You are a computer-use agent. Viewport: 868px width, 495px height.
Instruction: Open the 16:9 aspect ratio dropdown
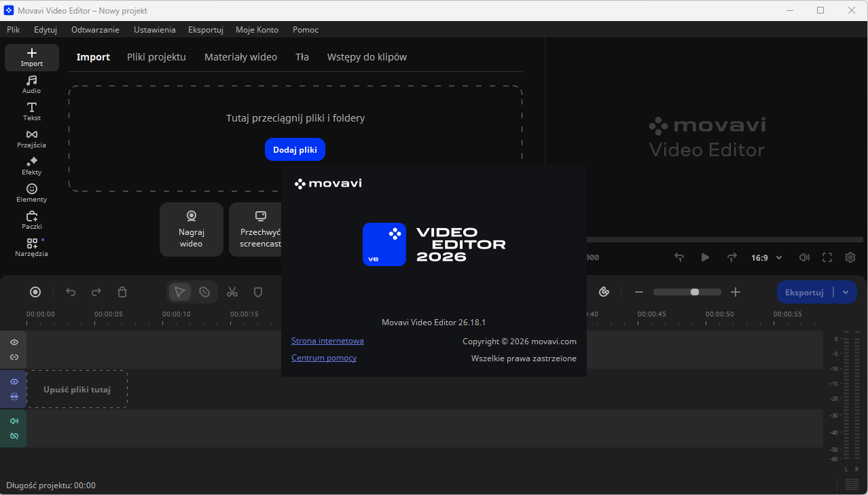coord(767,258)
